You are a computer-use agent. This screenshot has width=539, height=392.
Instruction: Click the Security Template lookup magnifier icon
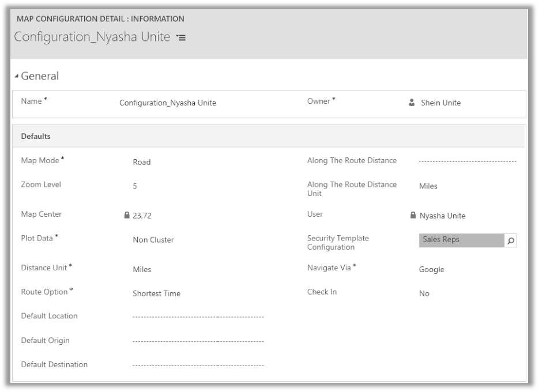click(x=510, y=240)
